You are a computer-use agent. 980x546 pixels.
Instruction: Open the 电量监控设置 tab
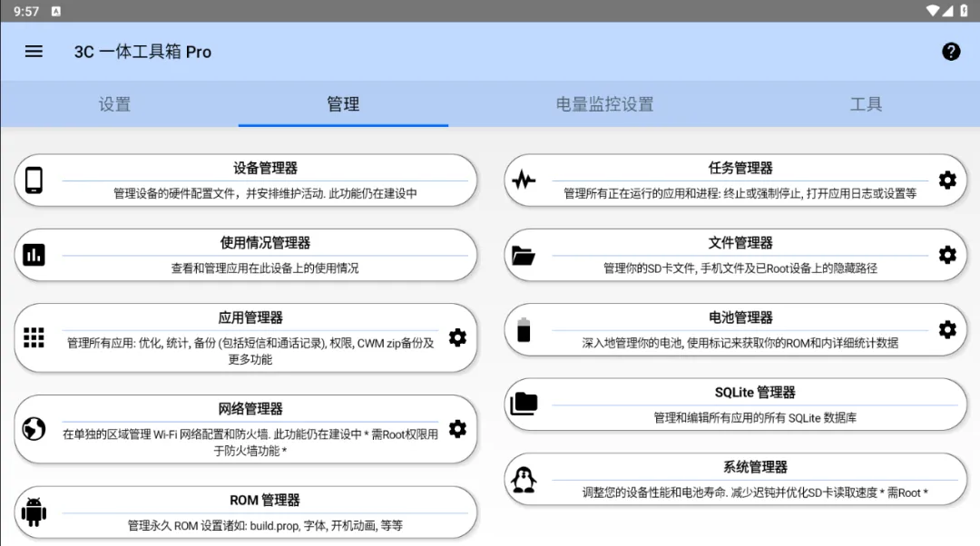(x=604, y=103)
